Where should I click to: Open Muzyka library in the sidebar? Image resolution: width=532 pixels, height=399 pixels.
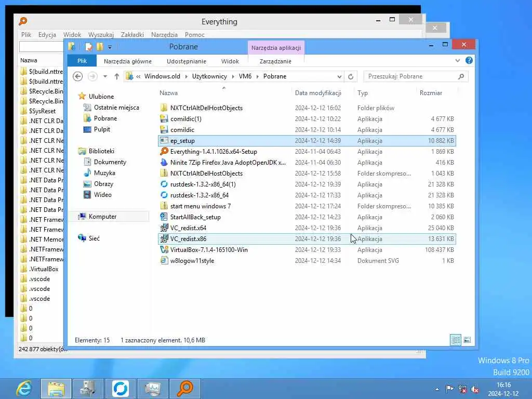click(x=104, y=173)
